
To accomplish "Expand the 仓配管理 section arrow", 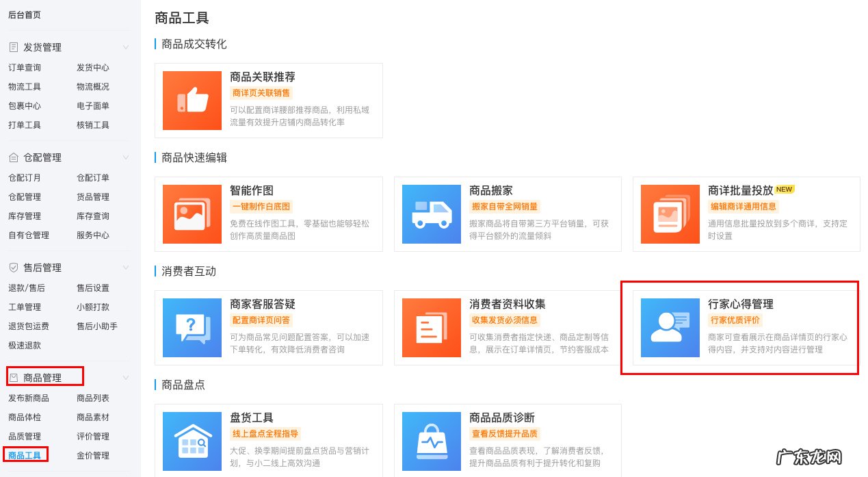I will click(x=124, y=157).
